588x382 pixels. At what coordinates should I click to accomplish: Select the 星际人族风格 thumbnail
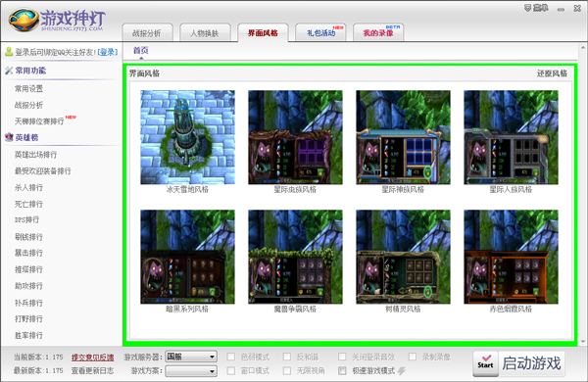click(511, 137)
